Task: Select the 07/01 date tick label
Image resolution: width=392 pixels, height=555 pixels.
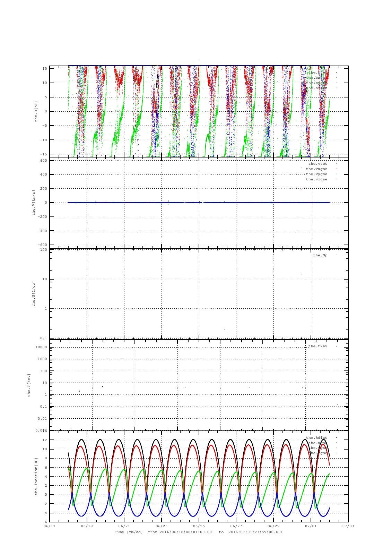Action: click(311, 526)
